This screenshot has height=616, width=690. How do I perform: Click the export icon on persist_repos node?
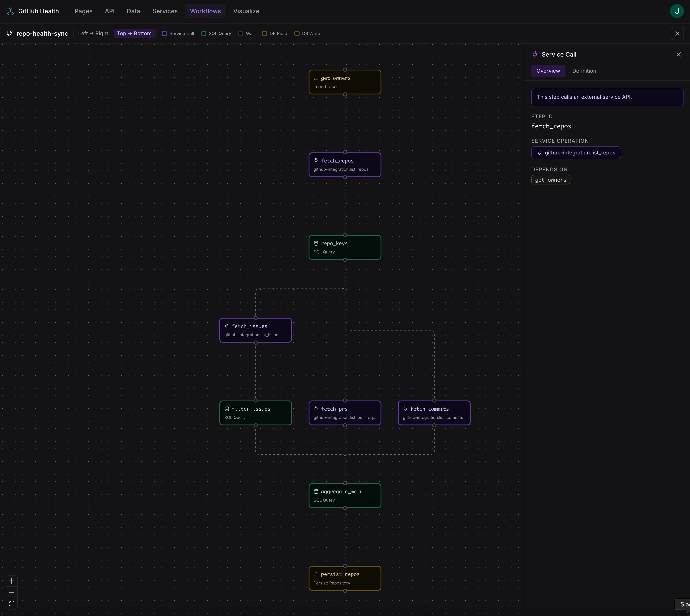316,574
